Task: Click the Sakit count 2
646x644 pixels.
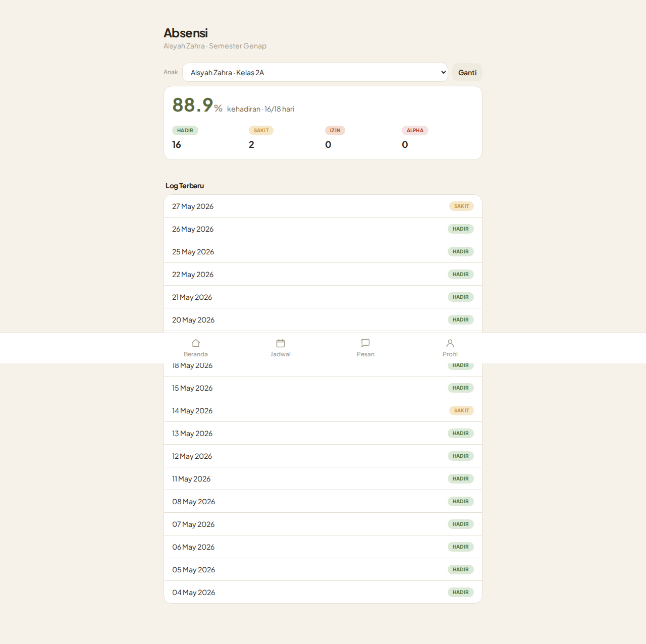Action: tap(251, 145)
